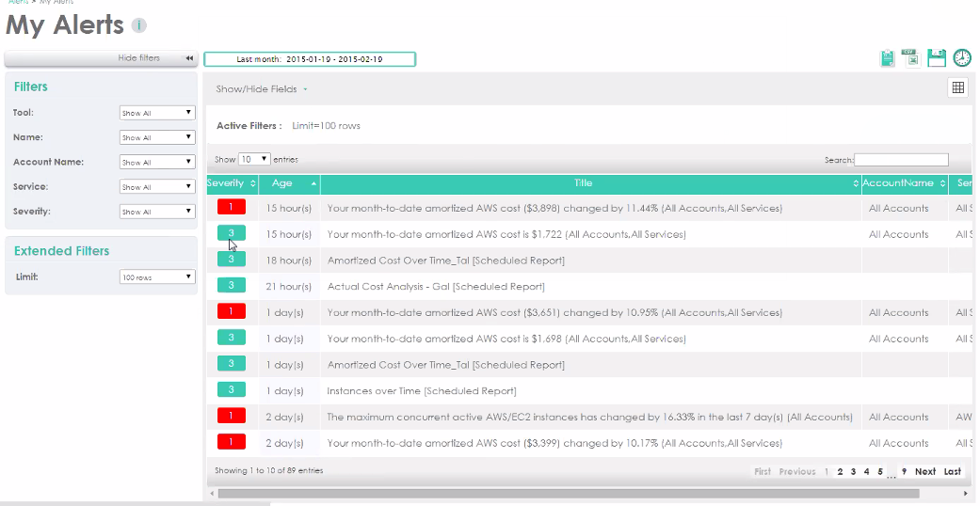This screenshot has height=506, width=980.
Task: Change the Show 10 entries dropdown
Action: (254, 159)
